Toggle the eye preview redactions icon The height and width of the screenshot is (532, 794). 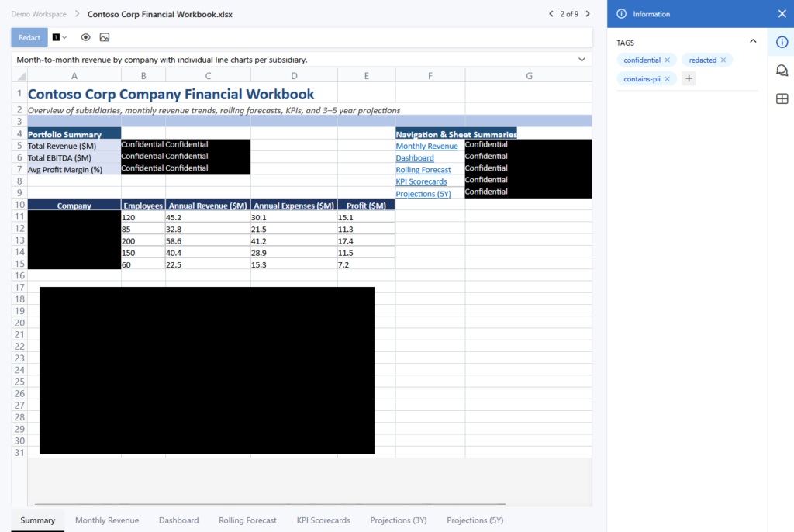pyautogui.click(x=85, y=37)
